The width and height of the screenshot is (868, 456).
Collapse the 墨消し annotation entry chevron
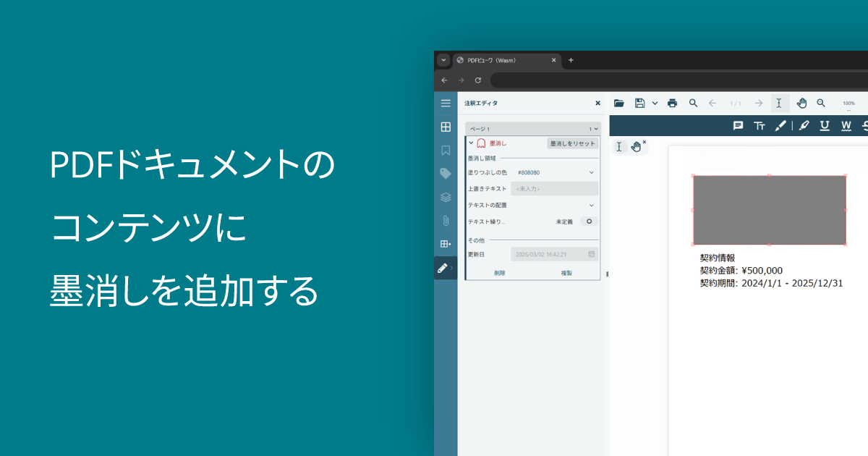click(469, 143)
